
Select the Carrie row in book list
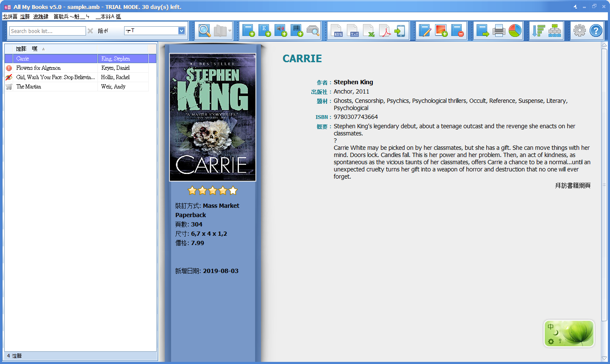coord(80,58)
